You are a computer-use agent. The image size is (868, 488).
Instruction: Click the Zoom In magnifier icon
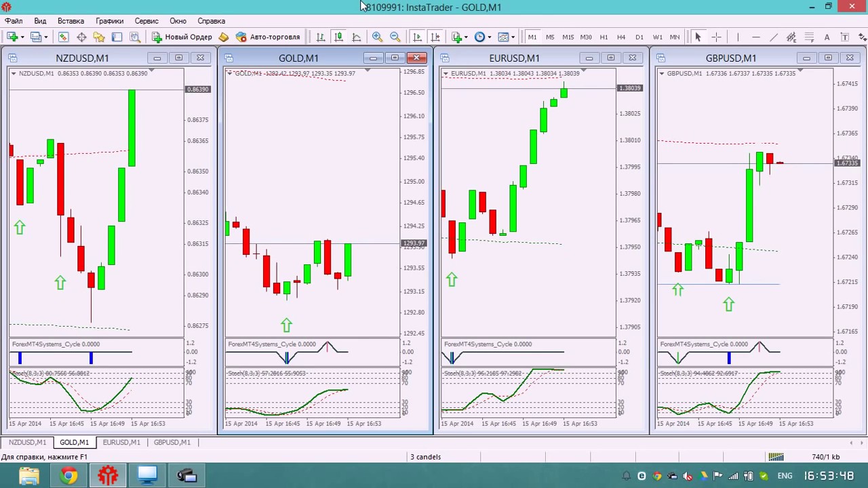[378, 37]
